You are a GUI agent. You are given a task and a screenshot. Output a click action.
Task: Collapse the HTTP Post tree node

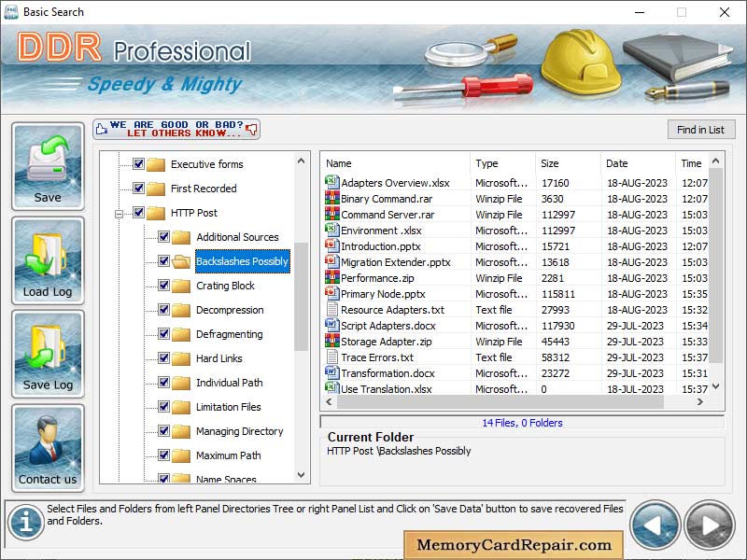pyautogui.click(x=120, y=214)
